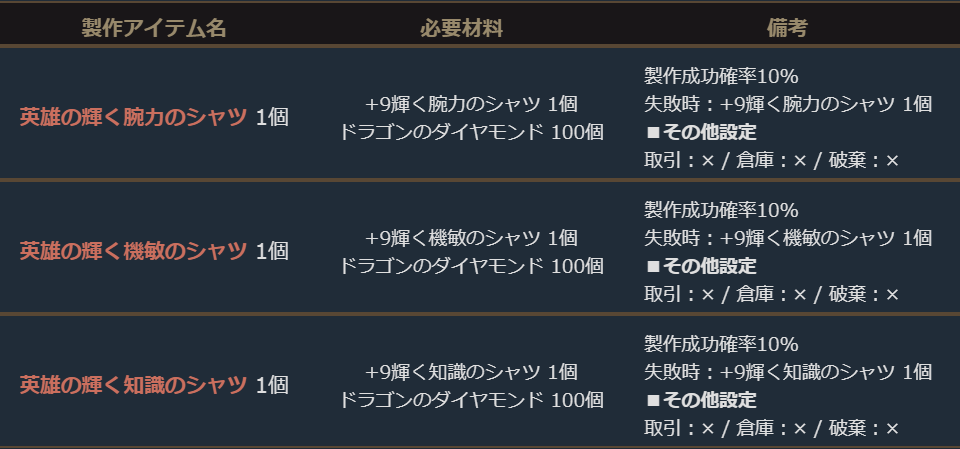Click +9輝く知識のシャツ 1個 in 必要材料 column
Viewport: 960px width, 449px height.
pyautogui.click(x=471, y=372)
